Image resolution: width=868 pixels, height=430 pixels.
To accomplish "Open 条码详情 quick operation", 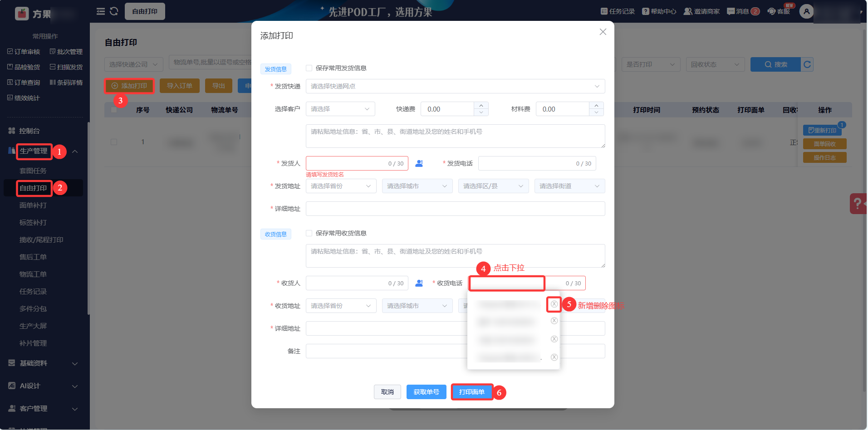I will (66, 83).
